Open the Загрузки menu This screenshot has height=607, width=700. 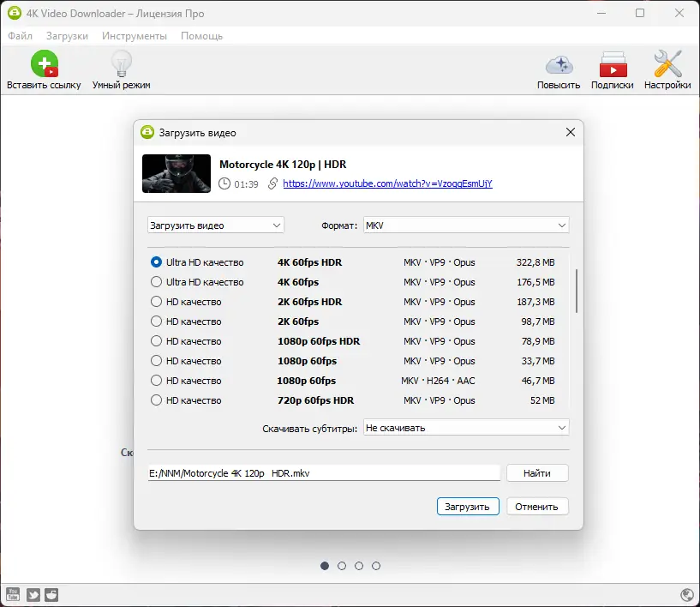(x=67, y=36)
